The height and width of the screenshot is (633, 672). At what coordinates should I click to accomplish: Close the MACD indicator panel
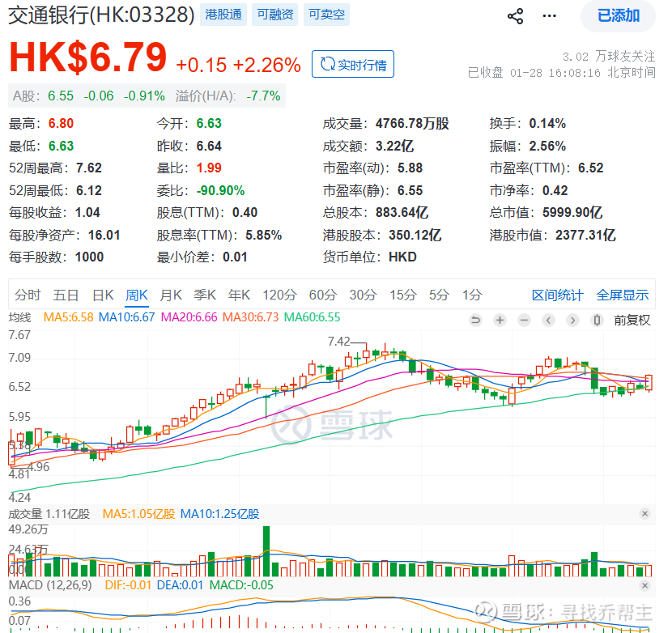[644, 585]
